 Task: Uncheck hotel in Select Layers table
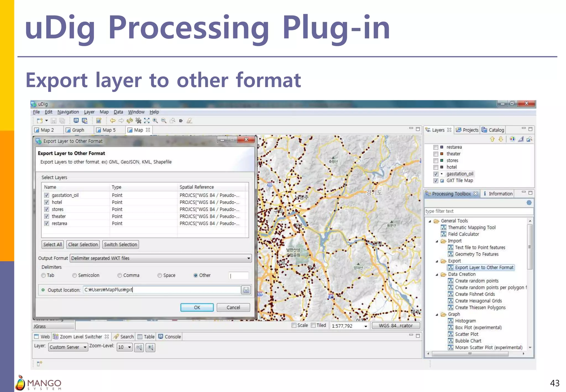[x=47, y=202]
